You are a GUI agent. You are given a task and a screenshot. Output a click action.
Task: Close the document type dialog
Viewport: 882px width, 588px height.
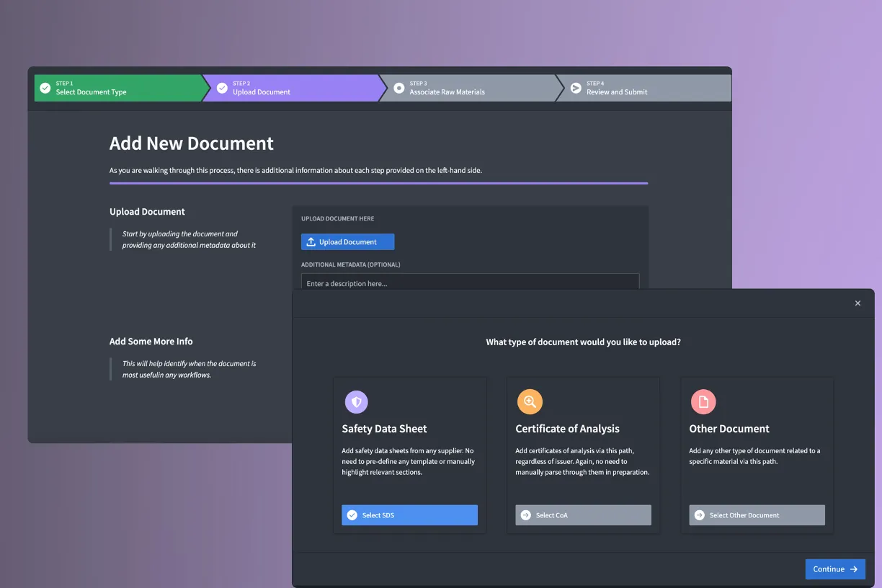tap(857, 303)
